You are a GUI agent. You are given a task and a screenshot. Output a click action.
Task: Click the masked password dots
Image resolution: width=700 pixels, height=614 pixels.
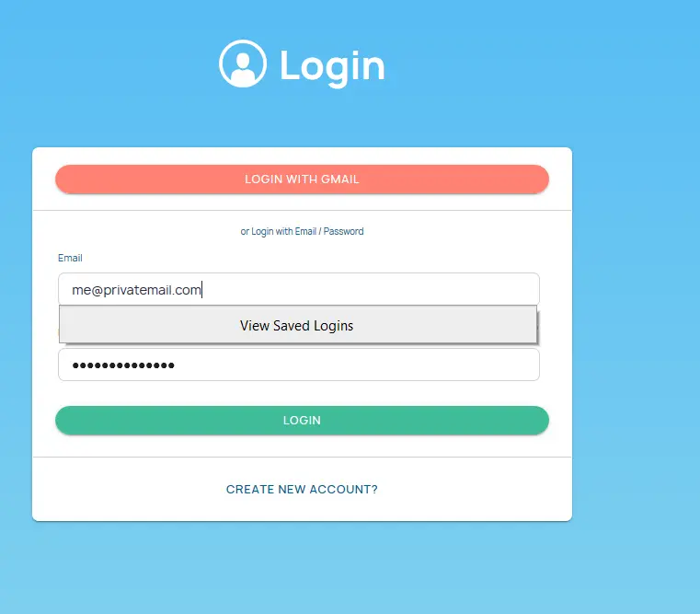123,365
